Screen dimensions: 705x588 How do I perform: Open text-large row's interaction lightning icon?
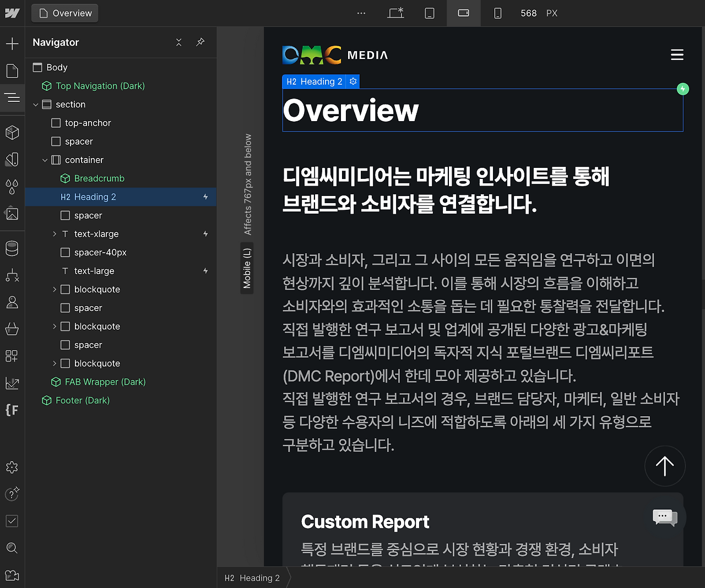click(205, 271)
